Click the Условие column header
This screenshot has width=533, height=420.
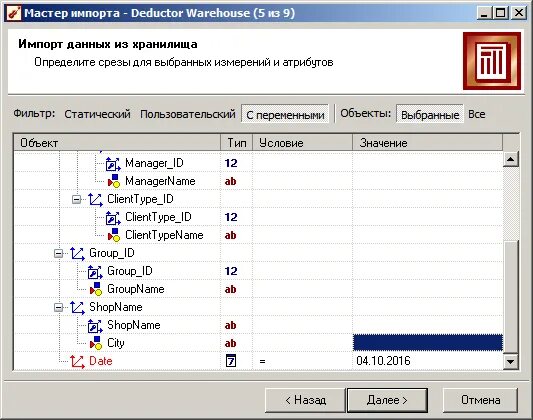coord(302,143)
